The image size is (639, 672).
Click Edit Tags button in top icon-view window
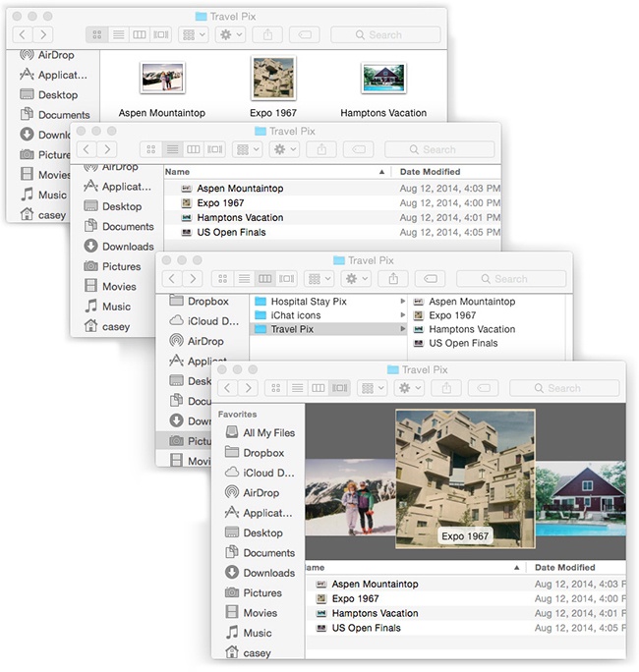tap(305, 34)
